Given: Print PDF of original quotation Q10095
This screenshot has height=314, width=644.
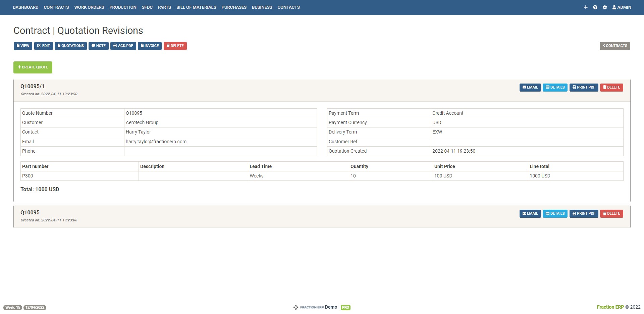Looking at the screenshot, I should click(584, 214).
